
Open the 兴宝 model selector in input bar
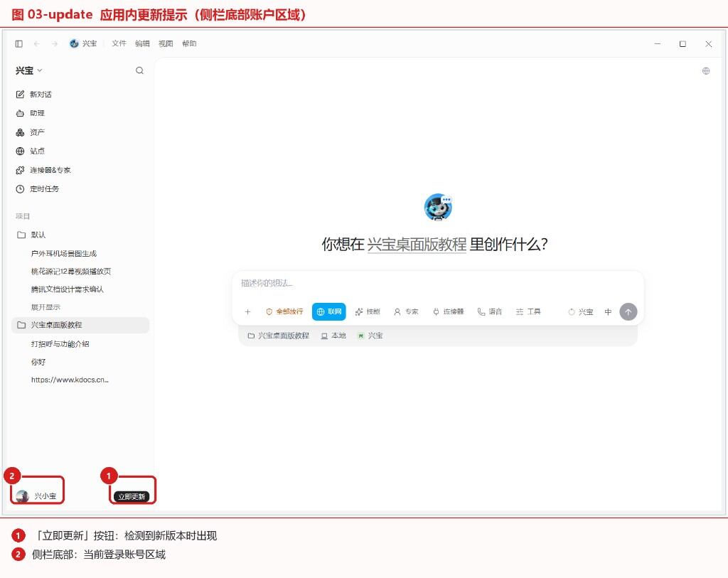(580, 312)
